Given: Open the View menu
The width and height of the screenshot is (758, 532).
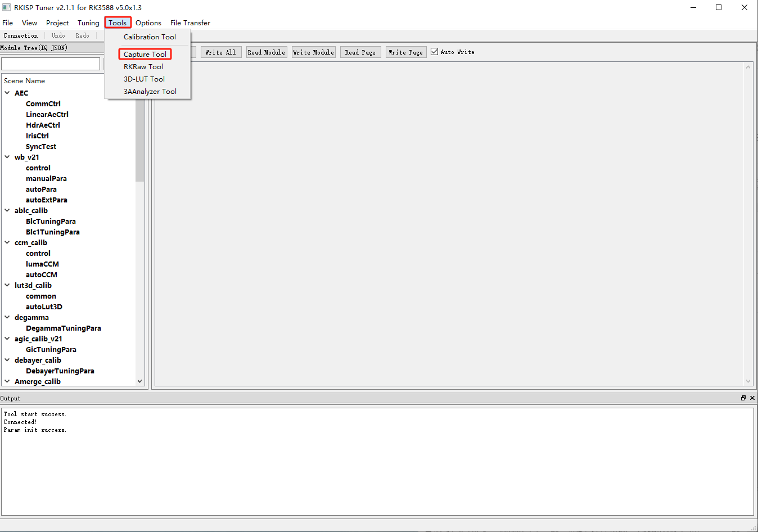Looking at the screenshot, I should [29, 23].
